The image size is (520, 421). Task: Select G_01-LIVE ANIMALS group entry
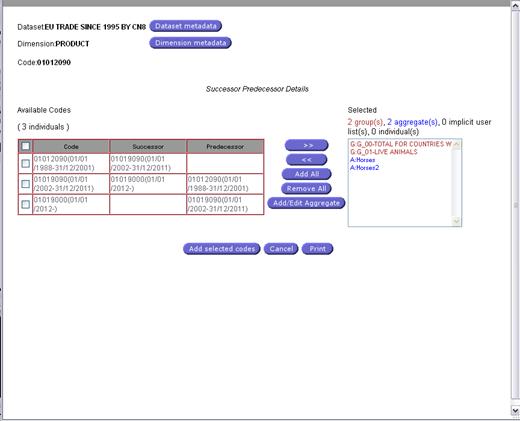tap(384, 152)
